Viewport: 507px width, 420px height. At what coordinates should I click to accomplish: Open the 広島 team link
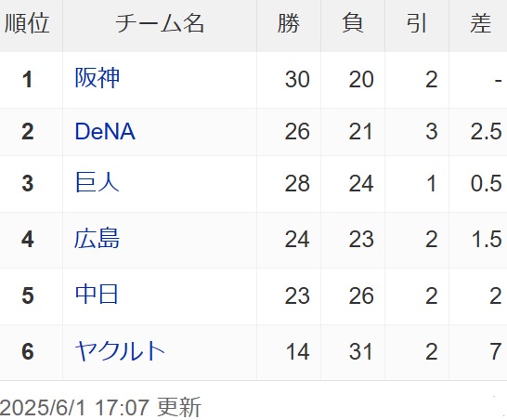click(97, 239)
